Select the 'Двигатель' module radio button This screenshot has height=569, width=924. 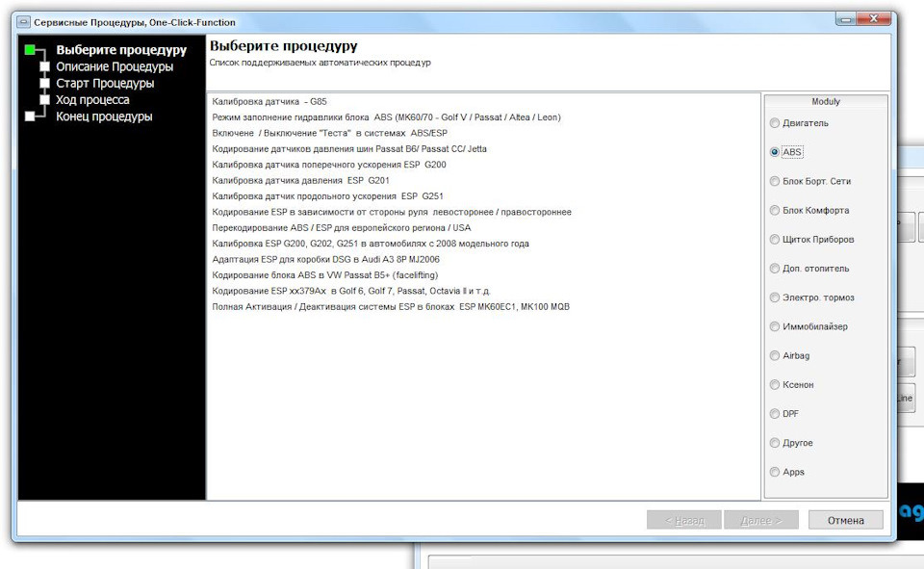coord(775,123)
